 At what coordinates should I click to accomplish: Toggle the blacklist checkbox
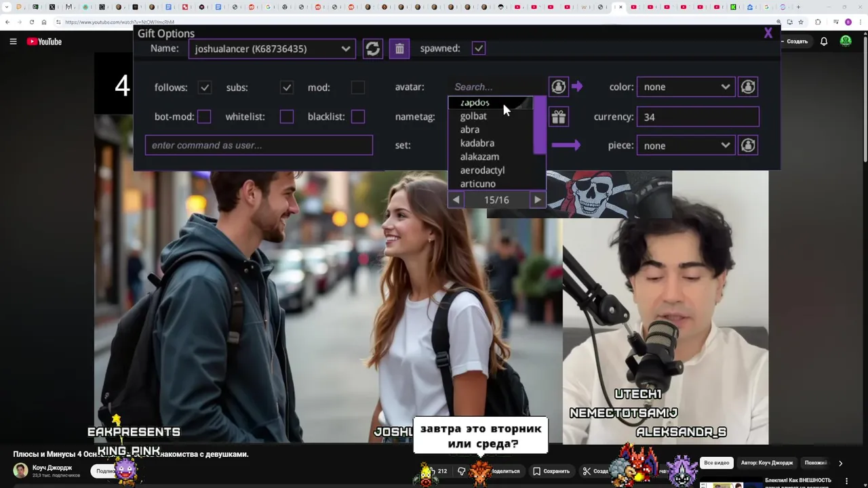point(358,117)
